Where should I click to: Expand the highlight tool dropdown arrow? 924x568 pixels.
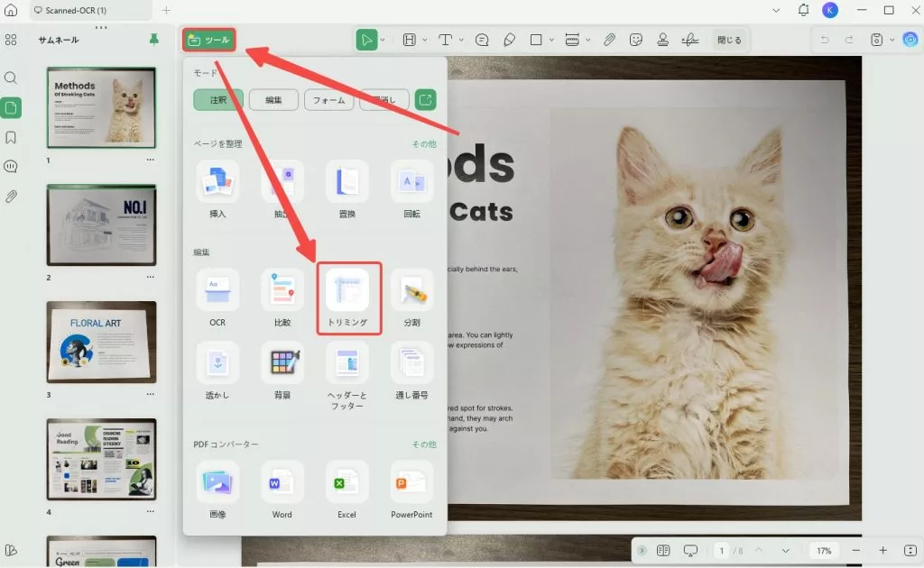tap(424, 40)
